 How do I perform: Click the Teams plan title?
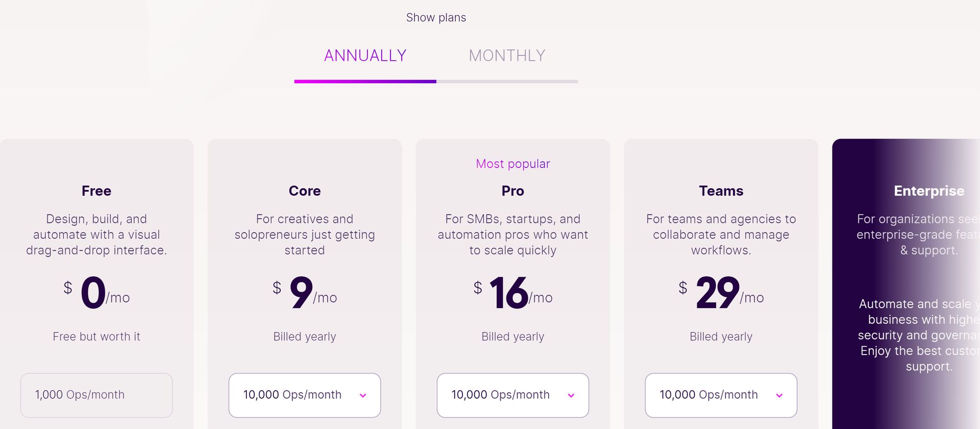coord(721,191)
